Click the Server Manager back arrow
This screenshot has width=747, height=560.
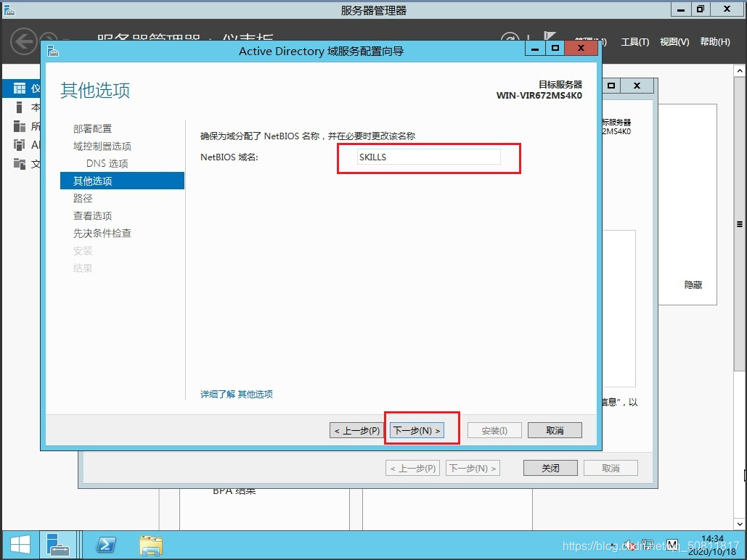pyautogui.click(x=23, y=42)
